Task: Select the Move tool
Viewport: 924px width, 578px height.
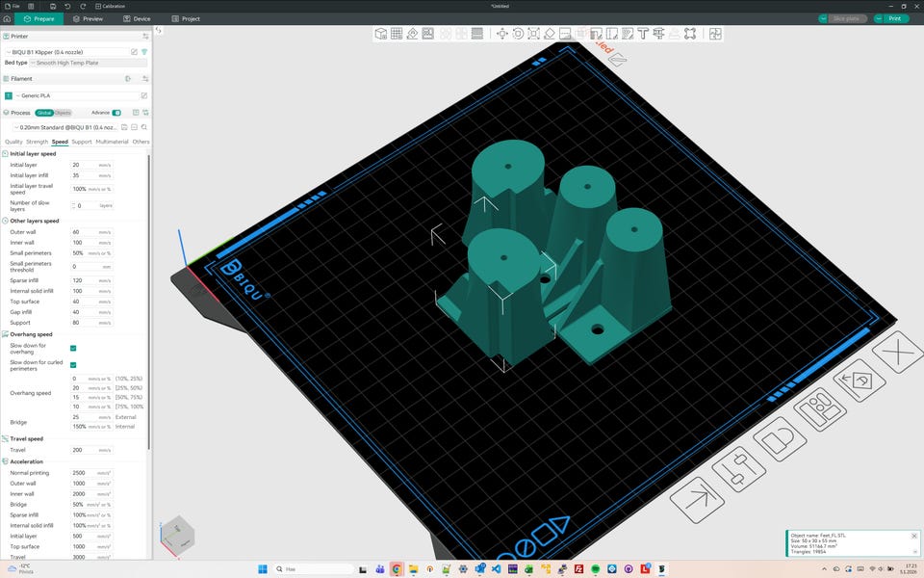Action: coord(502,34)
